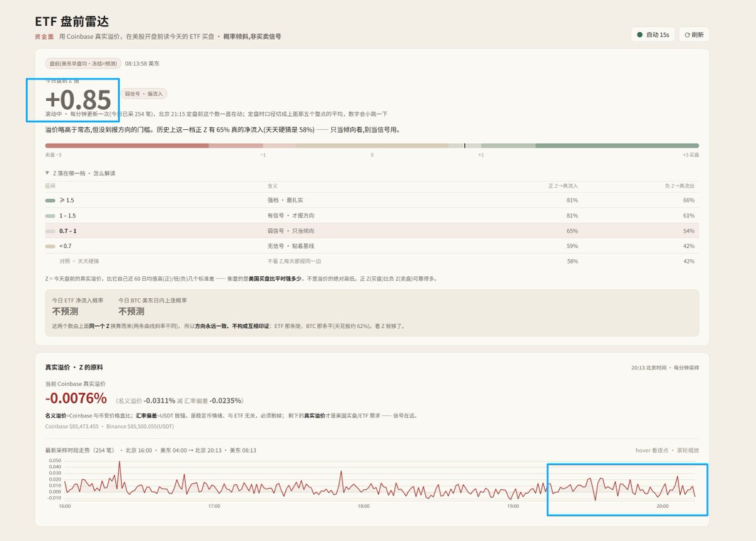Click the 正 Z→真流入 column header
The height and width of the screenshot is (541, 756).
pos(563,186)
